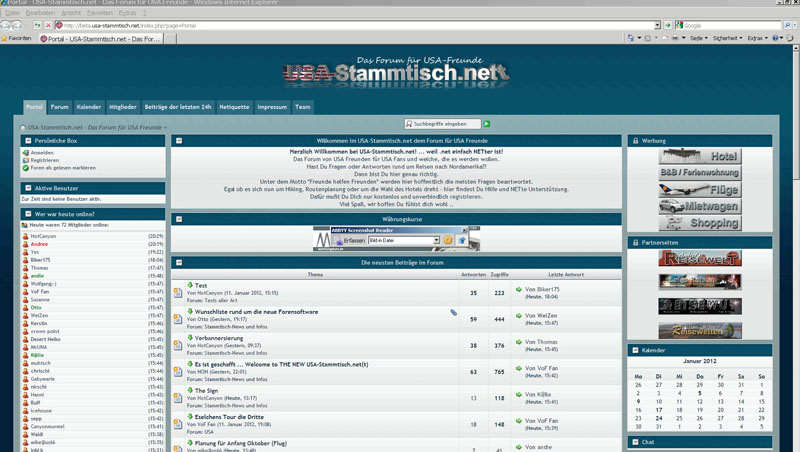The height and width of the screenshot is (452, 800).
Task: Click the 'Suchbegriffe eingeben' search field
Action: click(443, 124)
